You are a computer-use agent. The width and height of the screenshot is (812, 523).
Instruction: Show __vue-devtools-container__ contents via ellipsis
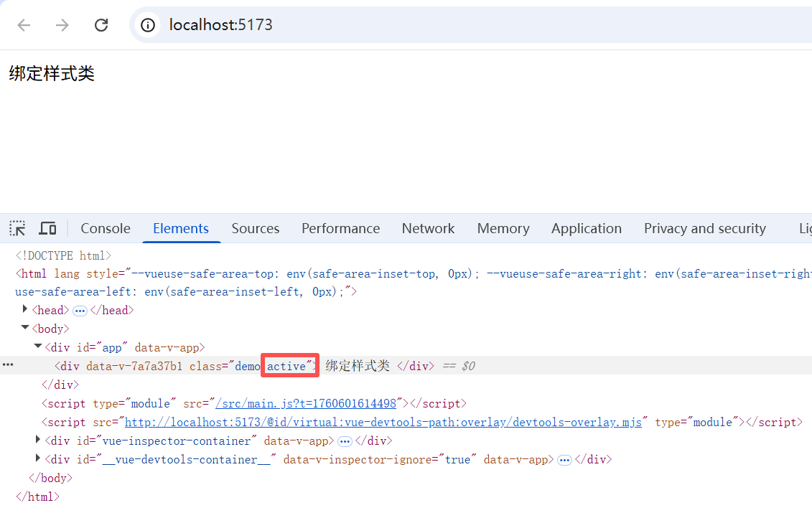pyautogui.click(x=564, y=461)
